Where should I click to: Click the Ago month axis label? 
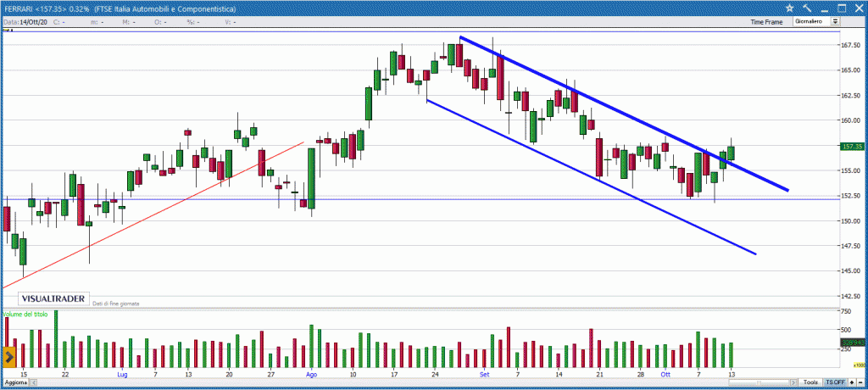(x=312, y=375)
